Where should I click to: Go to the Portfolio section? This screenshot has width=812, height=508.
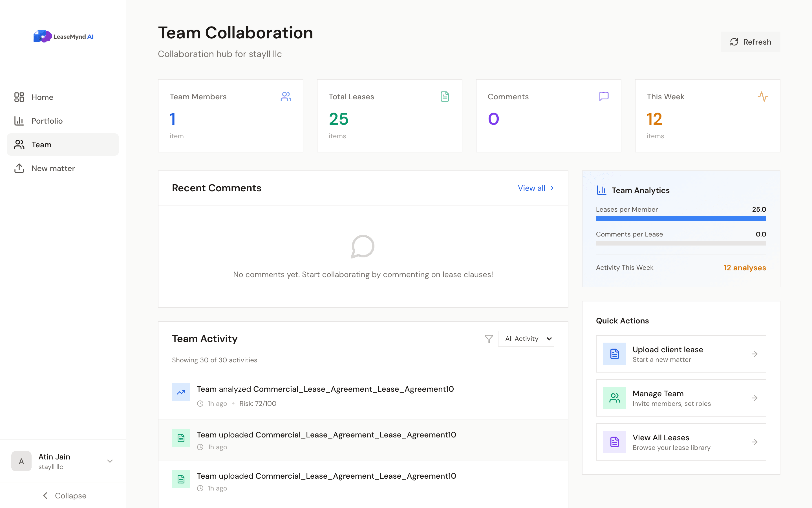point(63,121)
